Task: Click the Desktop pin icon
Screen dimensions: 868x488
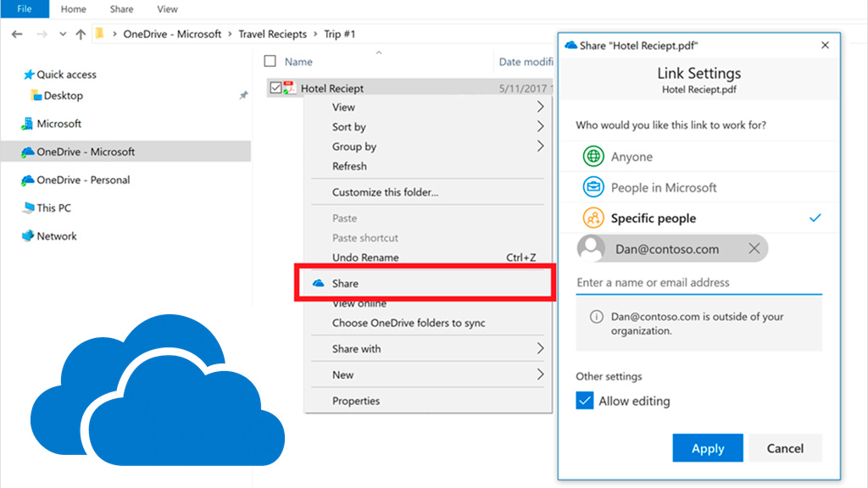Action: coord(243,96)
